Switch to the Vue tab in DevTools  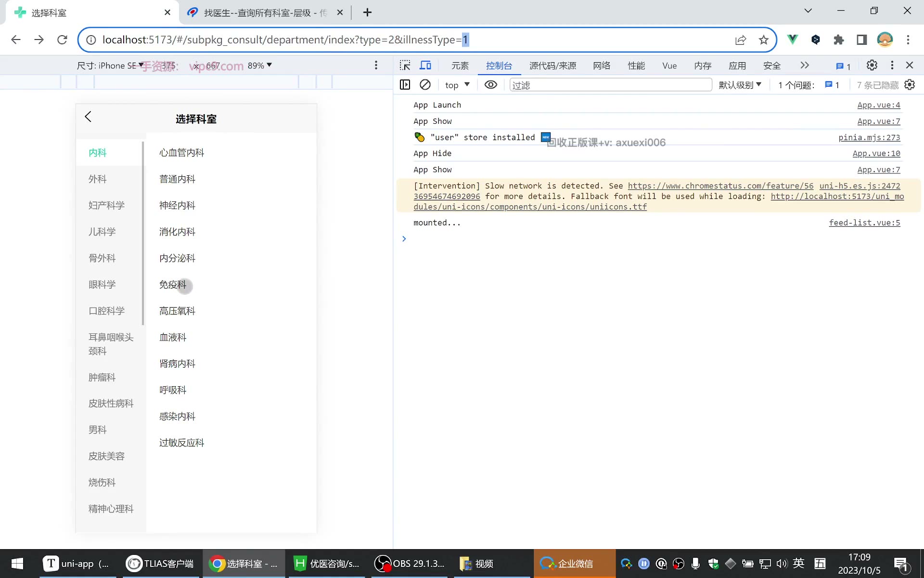[669, 66]
